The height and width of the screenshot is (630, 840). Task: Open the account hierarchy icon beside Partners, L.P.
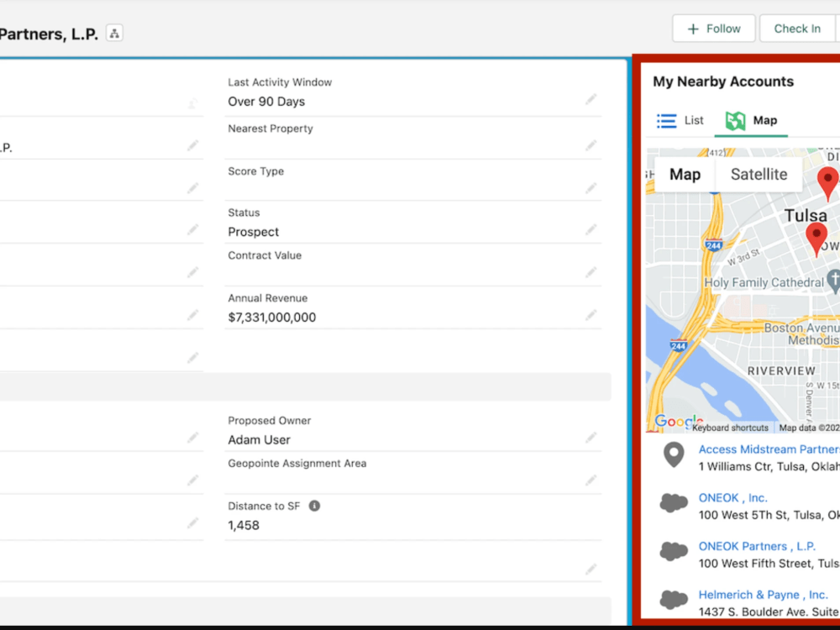(x=114, y=34)
